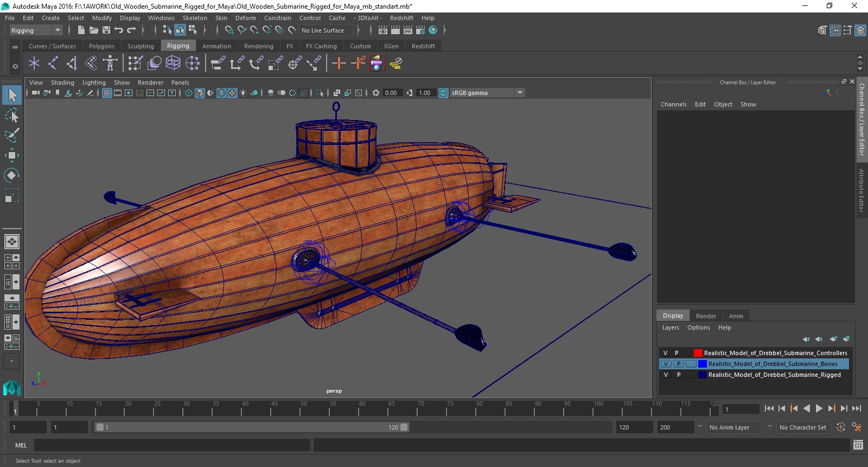Activate the Rotate tool in toolbox
The height and width of the screenshot is (467, 868).
[12, 175]
